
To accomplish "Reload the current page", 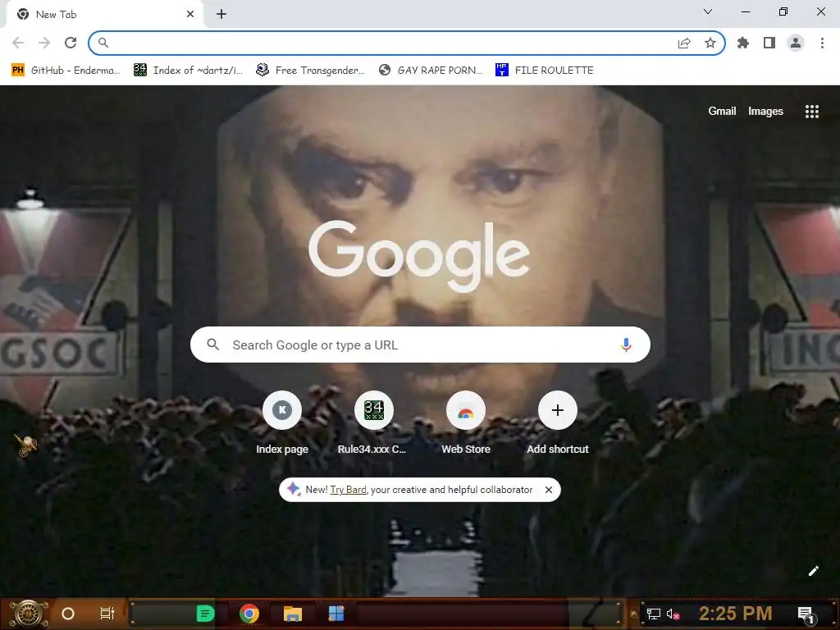I will (71, 43).
